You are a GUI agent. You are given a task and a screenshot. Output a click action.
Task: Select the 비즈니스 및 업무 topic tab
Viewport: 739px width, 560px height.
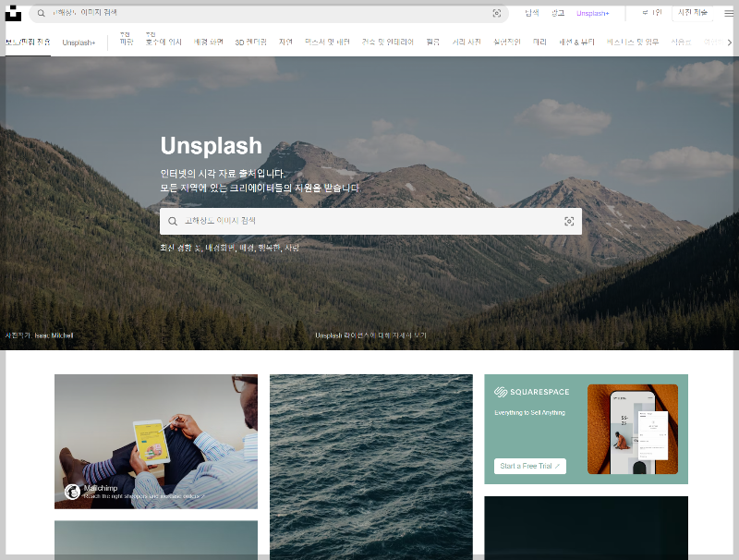[x=633, y=42]
